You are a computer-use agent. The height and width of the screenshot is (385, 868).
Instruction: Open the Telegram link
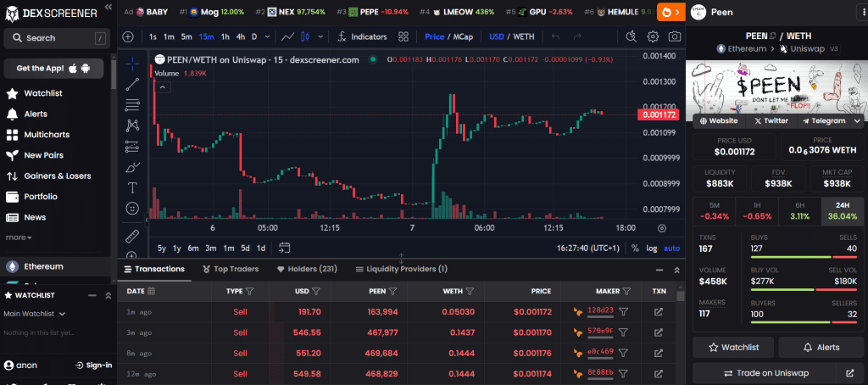click(x=822, y=120)
